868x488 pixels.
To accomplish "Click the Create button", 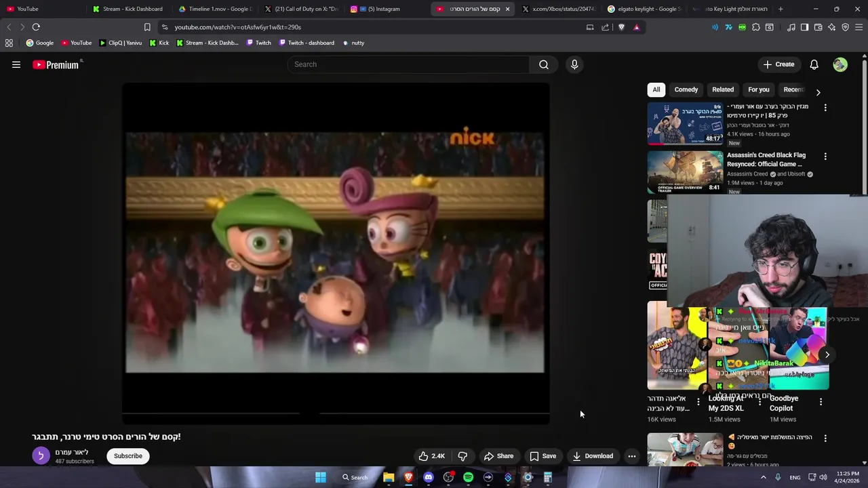I will click(778, 64).
